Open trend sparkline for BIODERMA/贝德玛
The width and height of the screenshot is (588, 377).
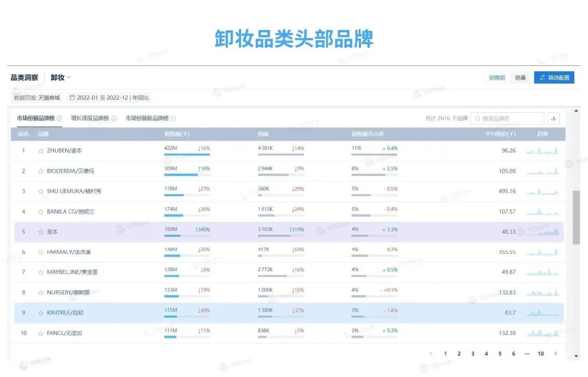click(x=542, y=171)
